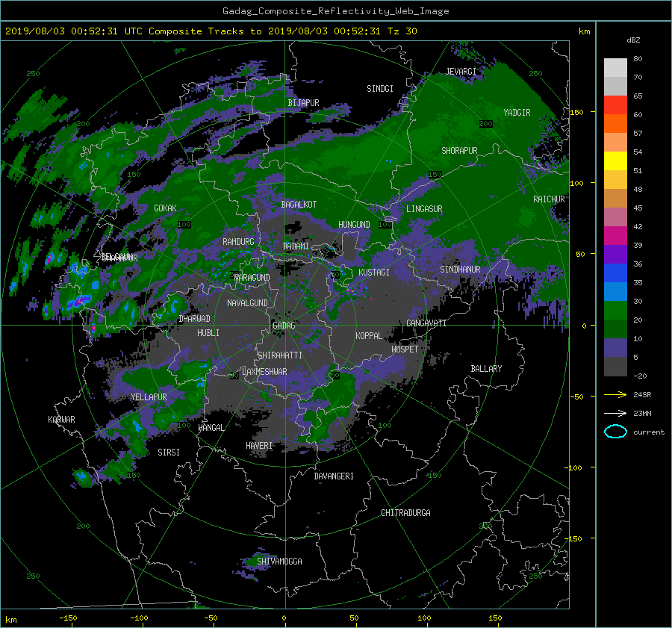Select the red color swatch above 60 dBZ

click(x=615, y=105)
